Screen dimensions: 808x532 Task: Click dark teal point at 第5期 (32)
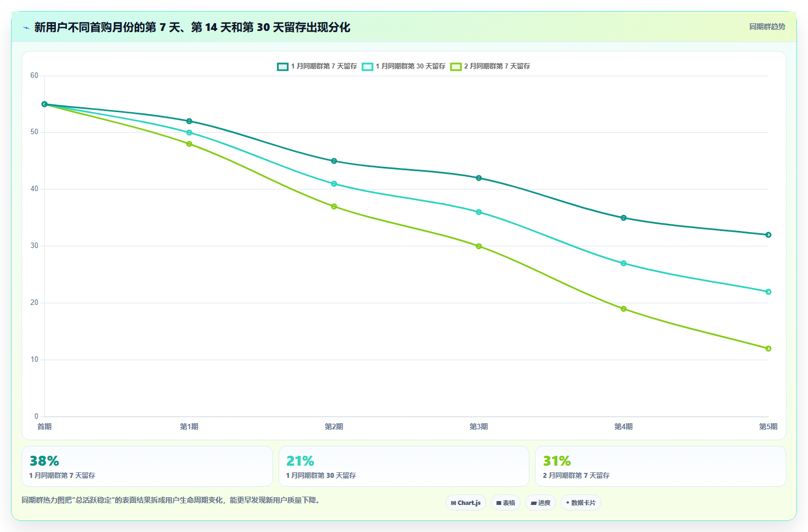click(x=768, y=235)
